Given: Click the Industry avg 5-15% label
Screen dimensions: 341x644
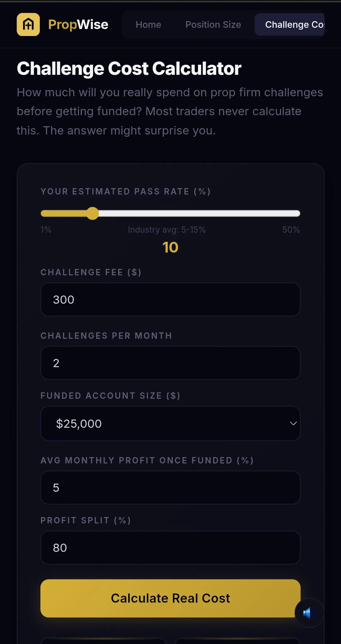Looking at the screenshot, I should (167, 230).
